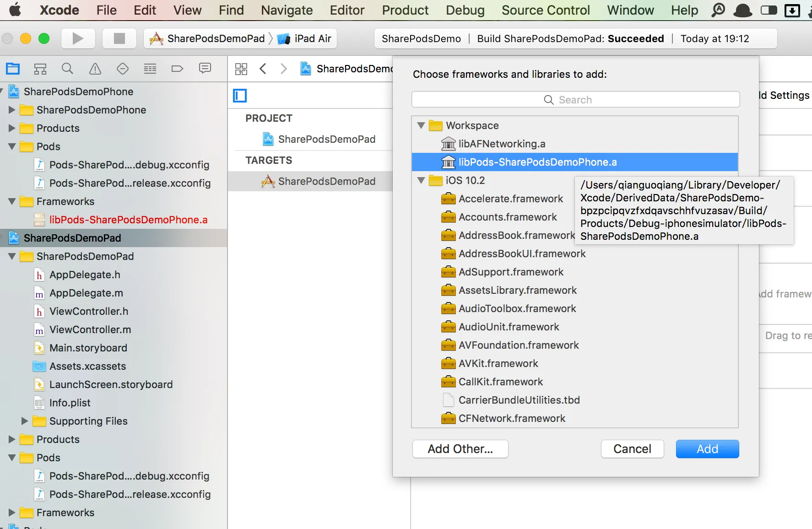Click the Stop button in toolbar
The image size is (812, 529).
tap(119, 38)
